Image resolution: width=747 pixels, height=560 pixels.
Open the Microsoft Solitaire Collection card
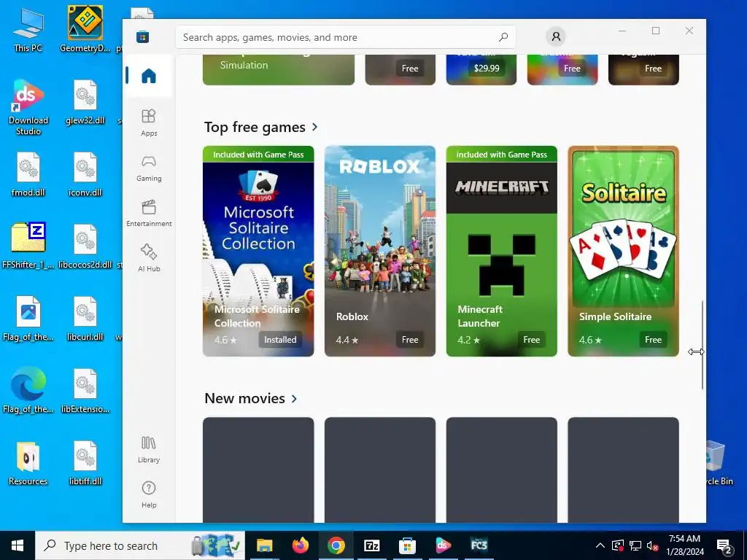tap(258, 251)
